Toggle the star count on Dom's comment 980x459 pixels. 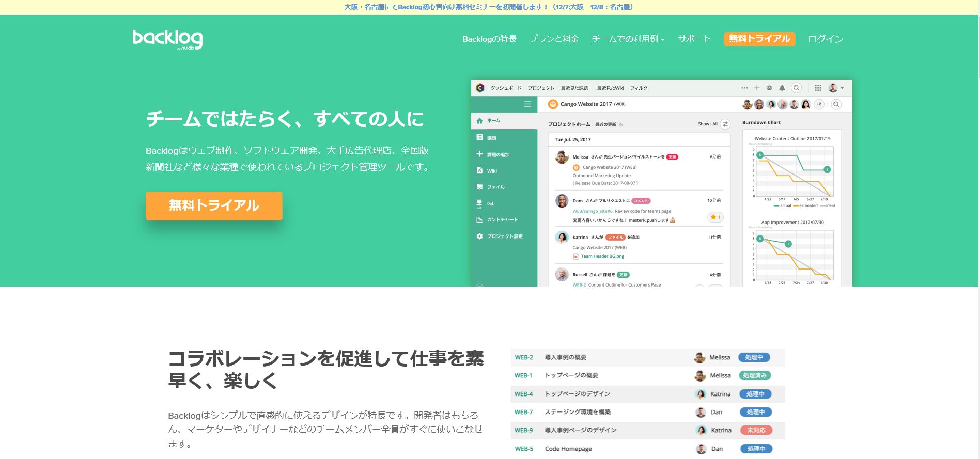tap(715, 217)
